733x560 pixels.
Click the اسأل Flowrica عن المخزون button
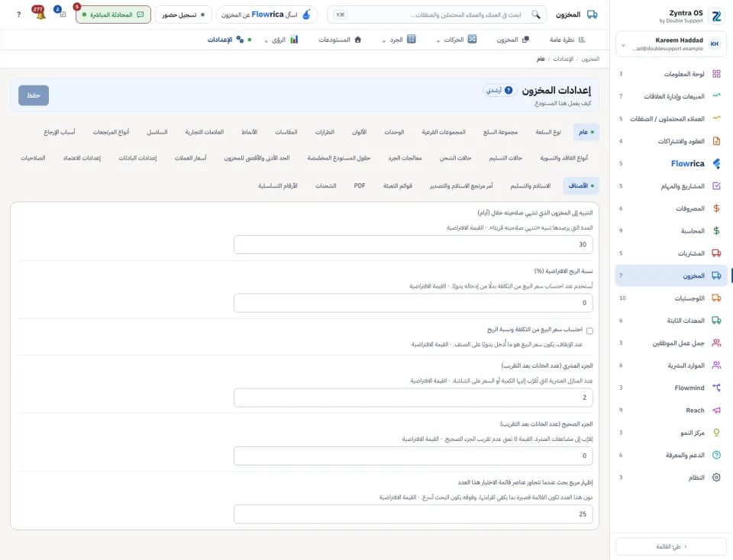[266, 14]
